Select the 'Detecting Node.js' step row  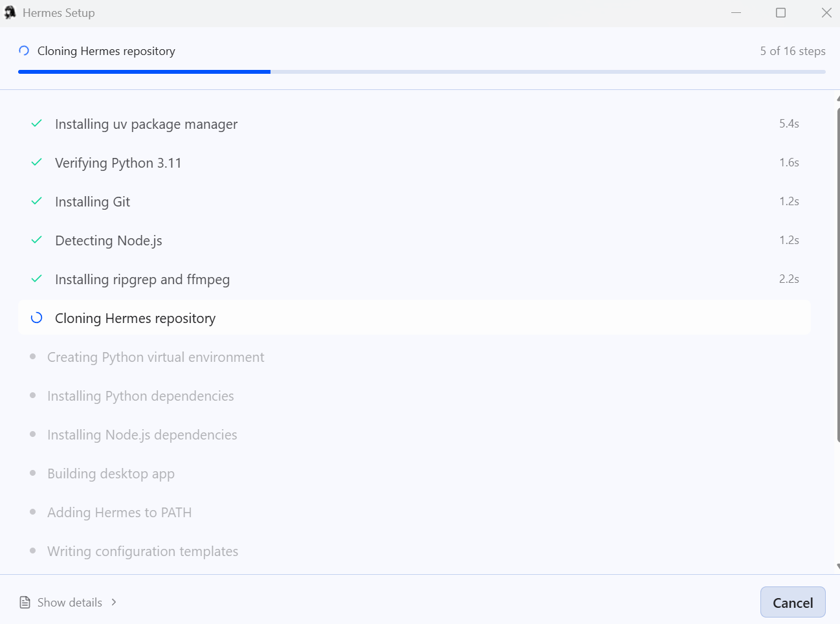coord(414,240)
